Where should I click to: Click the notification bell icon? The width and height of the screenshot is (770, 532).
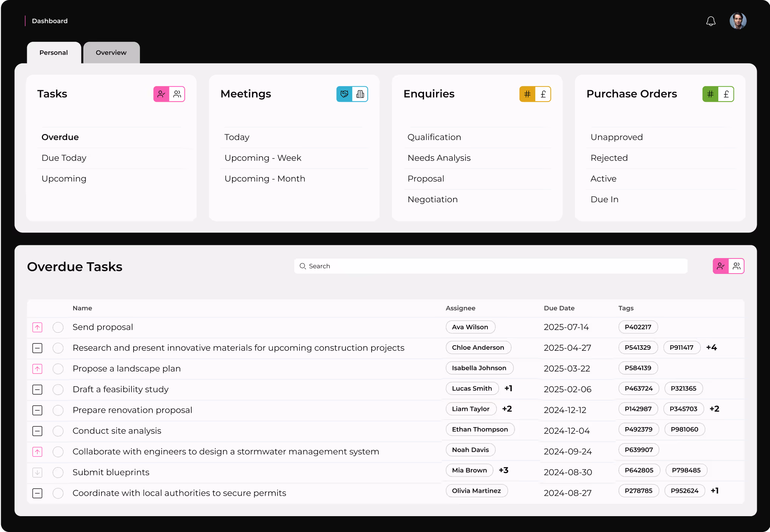pos(711,21)
